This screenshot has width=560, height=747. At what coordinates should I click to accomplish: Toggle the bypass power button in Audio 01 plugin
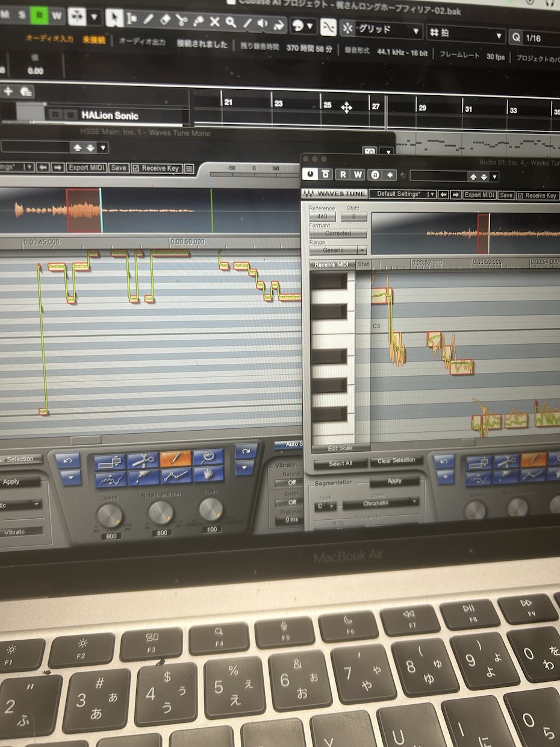310,174
